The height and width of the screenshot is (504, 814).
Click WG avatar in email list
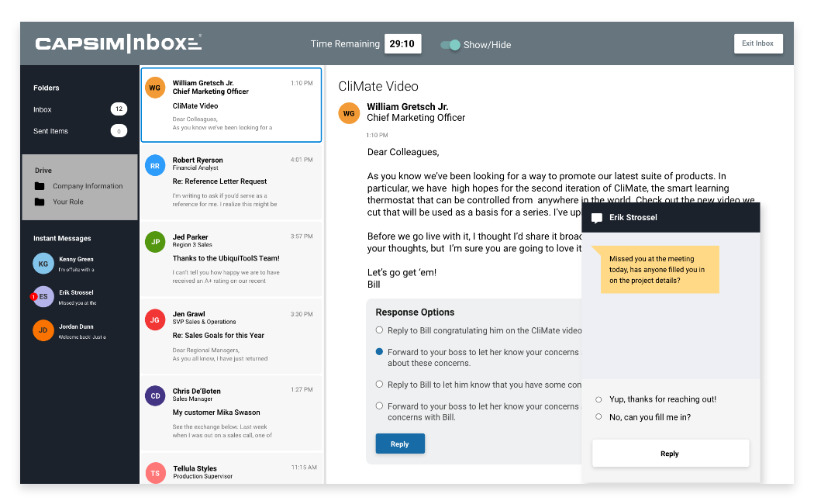pos(155,88)
